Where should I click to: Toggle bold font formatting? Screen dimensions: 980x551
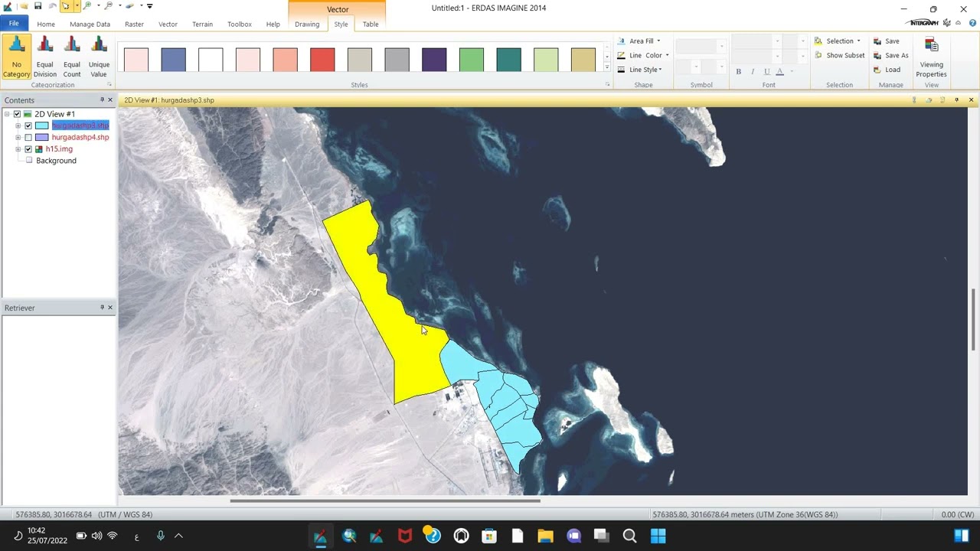point(738,71)
